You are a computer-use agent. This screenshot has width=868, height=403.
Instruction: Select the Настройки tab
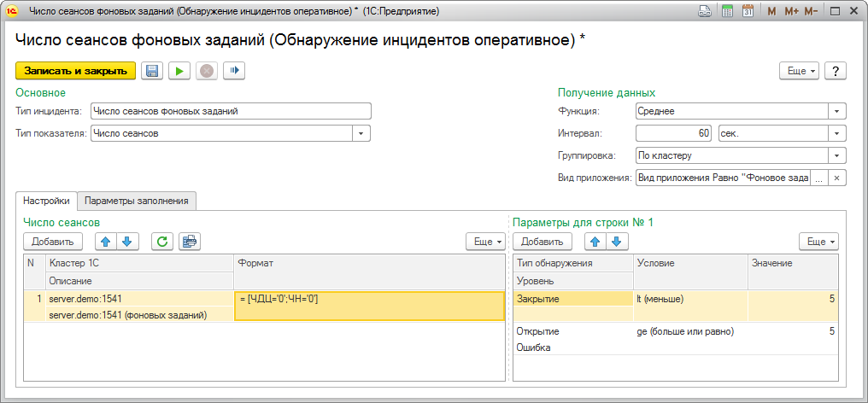coord(46,201)
